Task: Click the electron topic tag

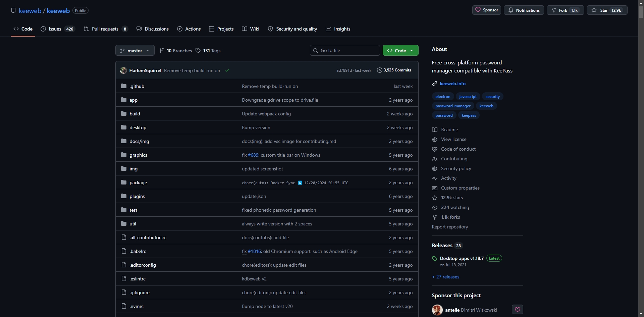Action: [443, 97]
